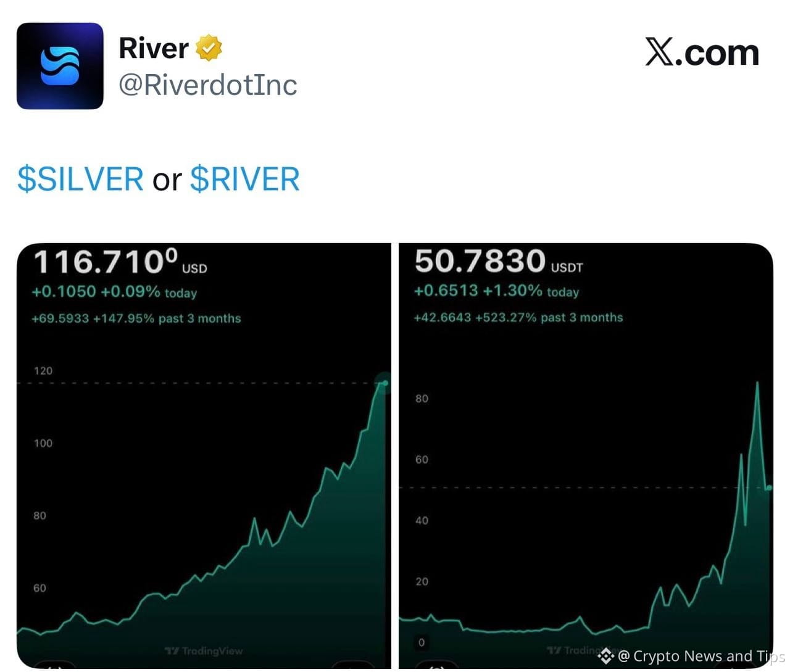This screenshot has height=672, width=790.
Task: Open the River profile avatar
Action: (x=60, y=66)
